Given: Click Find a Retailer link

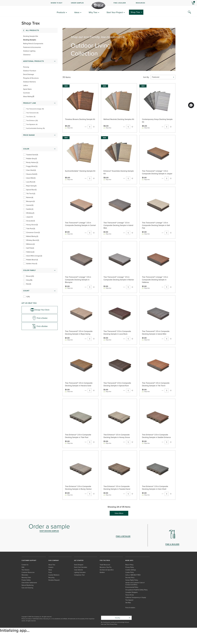Looking at the screenshot, I should [123, 536].
